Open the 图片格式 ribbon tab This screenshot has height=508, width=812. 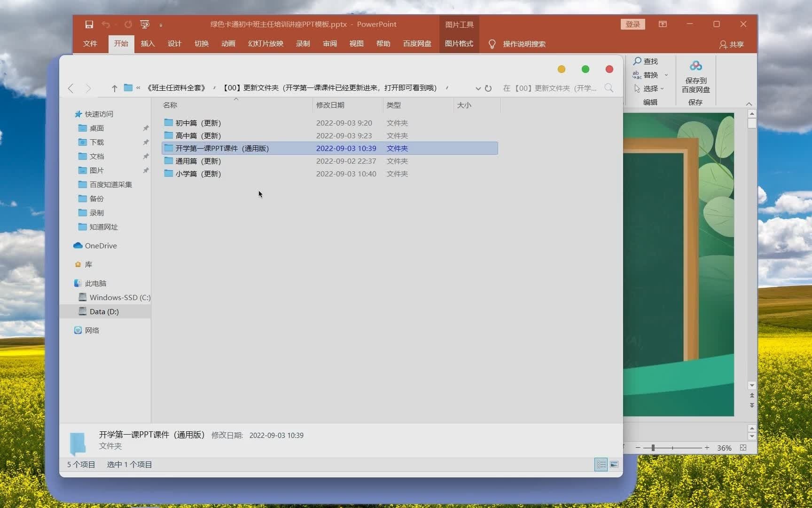(x=459, y=44)
